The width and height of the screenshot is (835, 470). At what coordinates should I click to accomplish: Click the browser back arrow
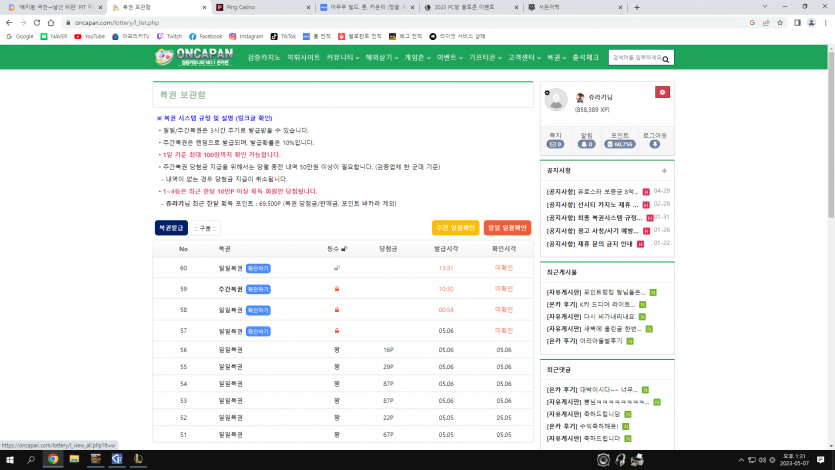click(x=9, y=22)
